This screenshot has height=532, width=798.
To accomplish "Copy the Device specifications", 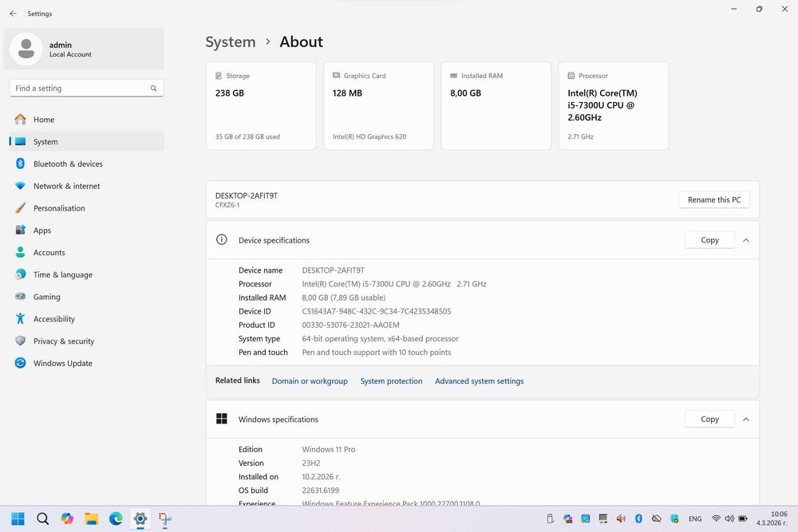I will (x=709, y=240).
